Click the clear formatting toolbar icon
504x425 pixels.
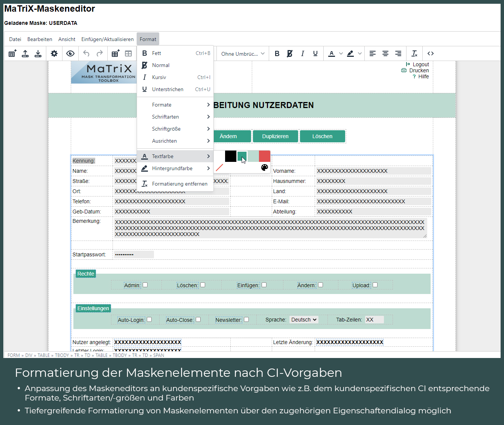(414, 54)
